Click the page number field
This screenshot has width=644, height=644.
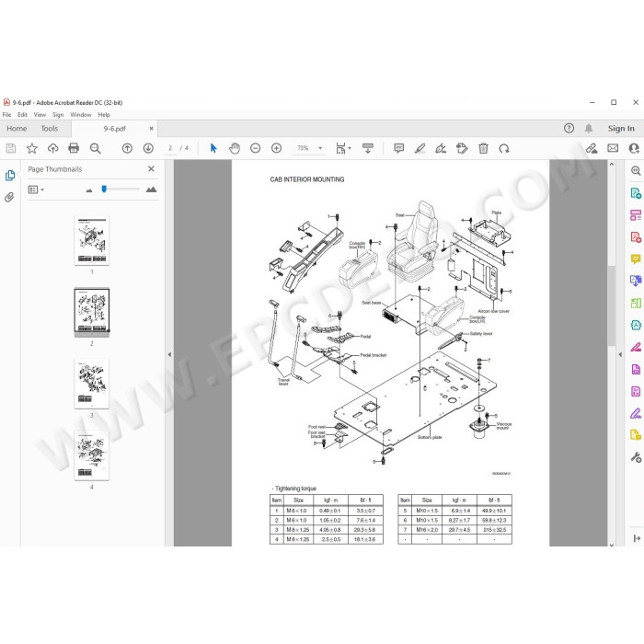[170, 148]
